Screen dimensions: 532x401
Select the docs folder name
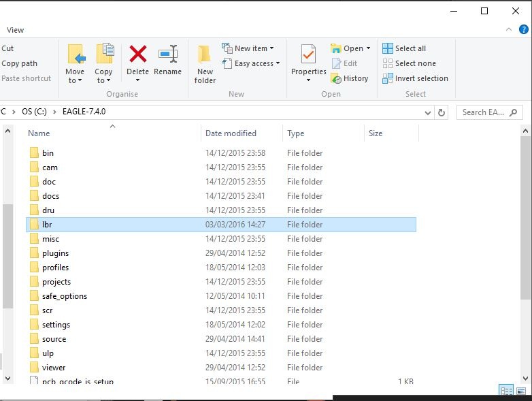click(x=50, y=196)
